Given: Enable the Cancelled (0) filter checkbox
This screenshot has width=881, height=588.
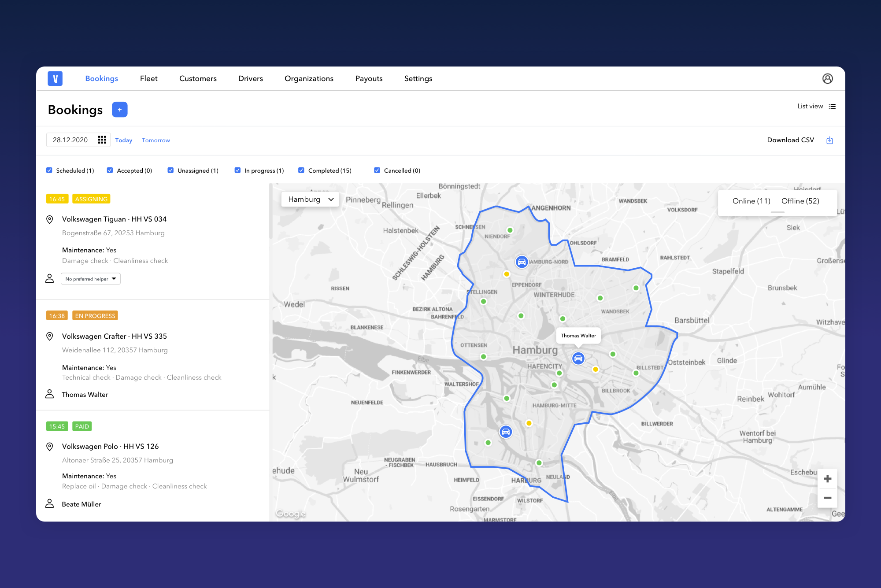Looking at the screenshot, I should [377, 170].
